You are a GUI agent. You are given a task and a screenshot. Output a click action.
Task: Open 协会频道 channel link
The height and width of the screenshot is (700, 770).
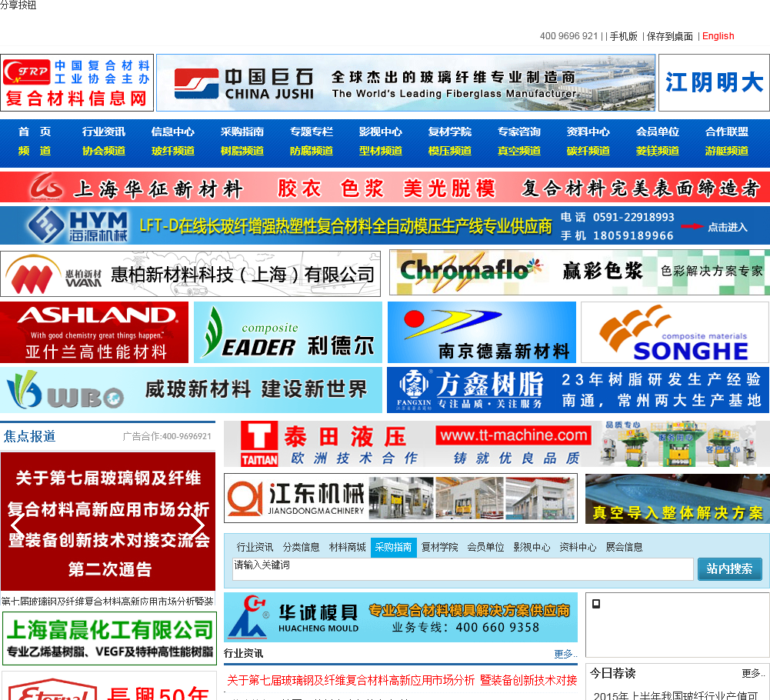click(104, 151)
